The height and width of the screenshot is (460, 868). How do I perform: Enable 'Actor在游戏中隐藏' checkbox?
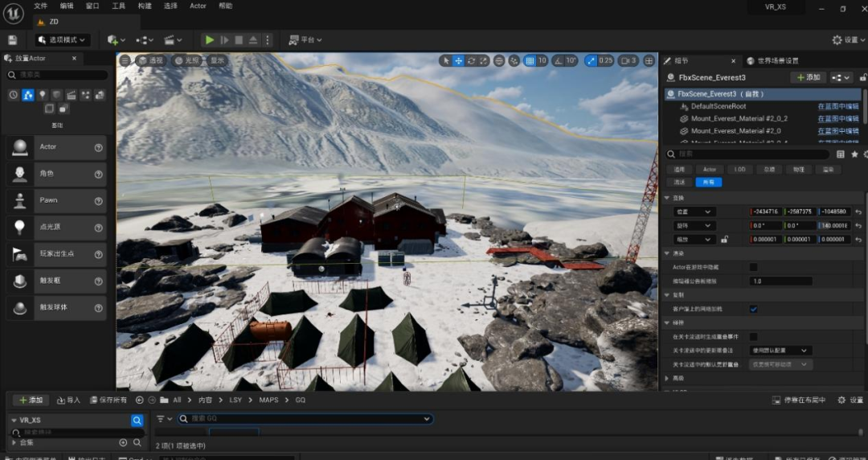coord(753,267)
